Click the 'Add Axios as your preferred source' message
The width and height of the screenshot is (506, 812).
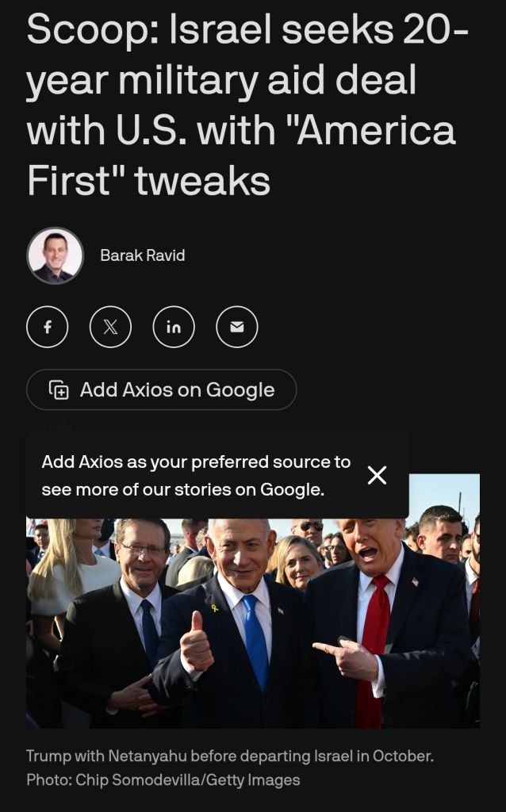[196, 476]
